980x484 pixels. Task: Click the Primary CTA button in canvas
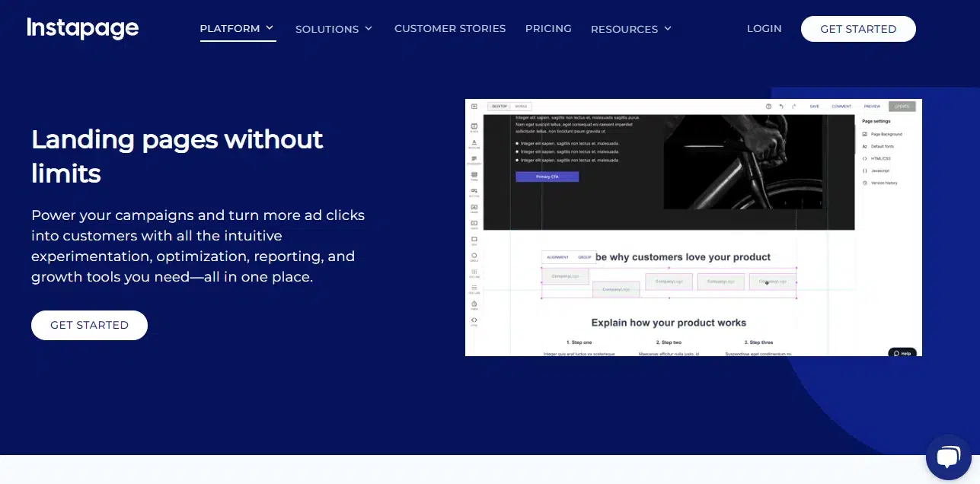point(547,177)
